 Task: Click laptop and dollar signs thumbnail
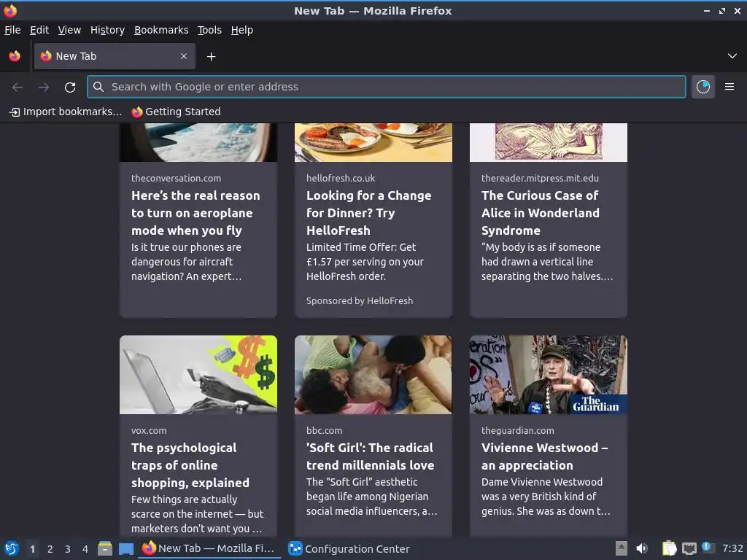198,375
